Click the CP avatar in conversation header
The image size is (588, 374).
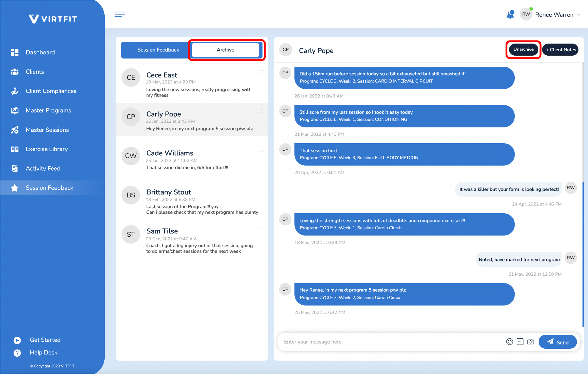286,49
